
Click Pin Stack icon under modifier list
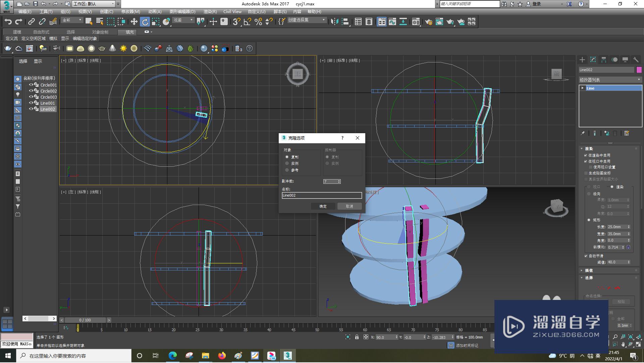(x=583, y=134)
